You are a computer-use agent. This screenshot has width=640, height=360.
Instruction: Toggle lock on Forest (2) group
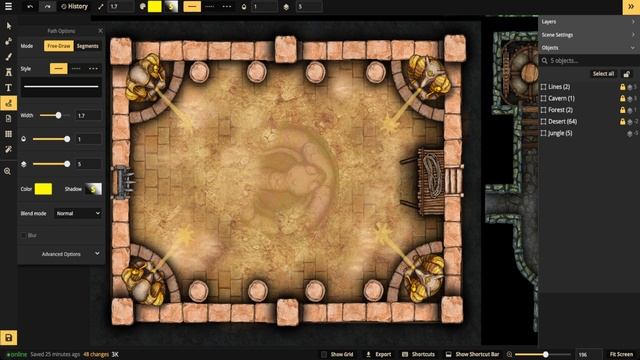tap(622, 110)
